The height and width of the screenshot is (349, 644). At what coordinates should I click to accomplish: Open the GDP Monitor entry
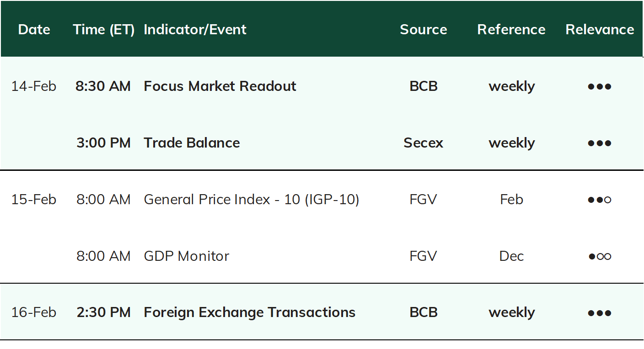click(x=187, y=256)
